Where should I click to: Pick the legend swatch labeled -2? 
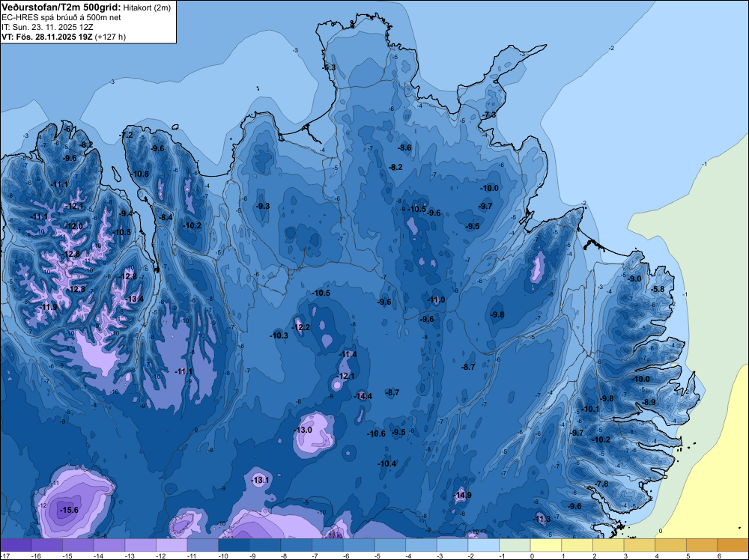pyautogui.click(x=484, y=545)
